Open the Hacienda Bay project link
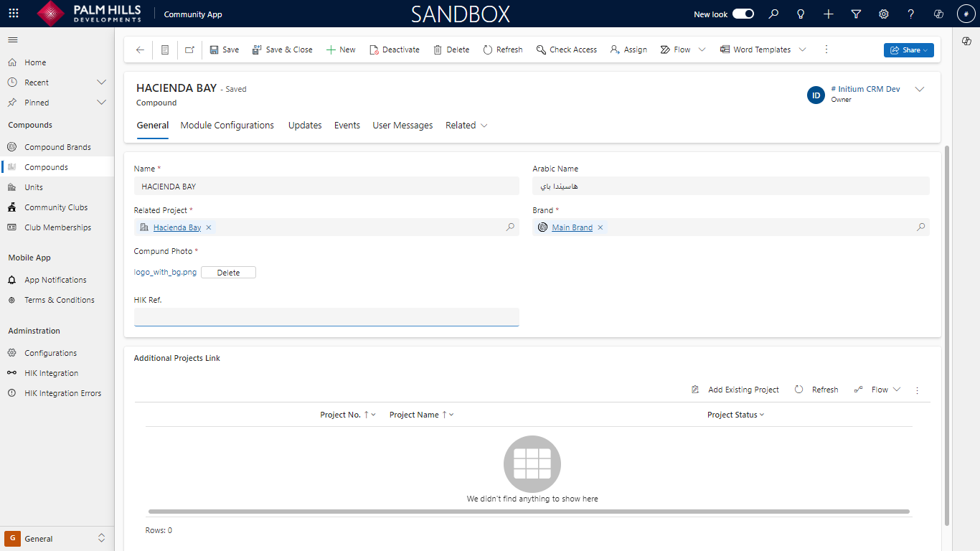 pyautogui.click(x=177, y=227)
